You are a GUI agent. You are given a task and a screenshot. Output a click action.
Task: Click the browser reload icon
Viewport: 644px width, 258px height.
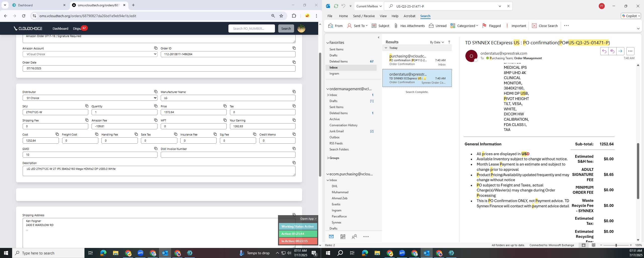[x=23, y=16]
